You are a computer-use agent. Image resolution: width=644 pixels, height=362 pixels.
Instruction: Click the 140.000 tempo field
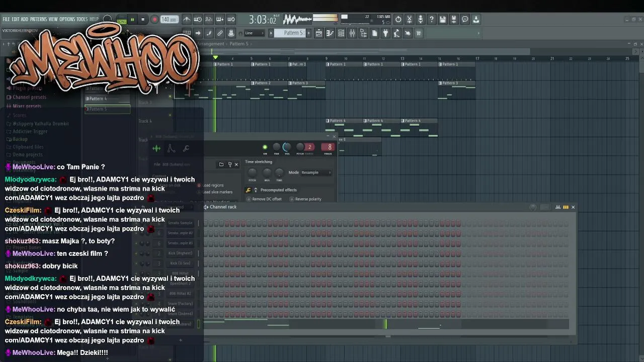point(169,20)
